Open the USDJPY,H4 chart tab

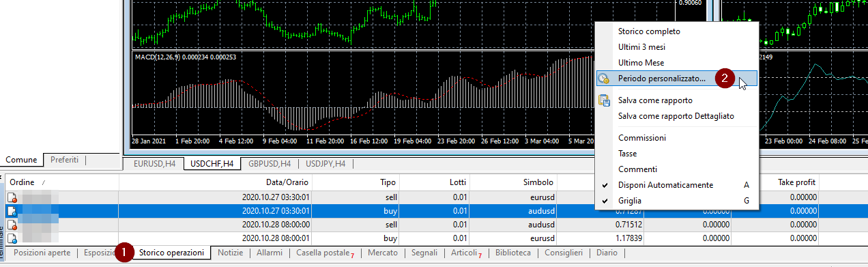click(325, 164)
